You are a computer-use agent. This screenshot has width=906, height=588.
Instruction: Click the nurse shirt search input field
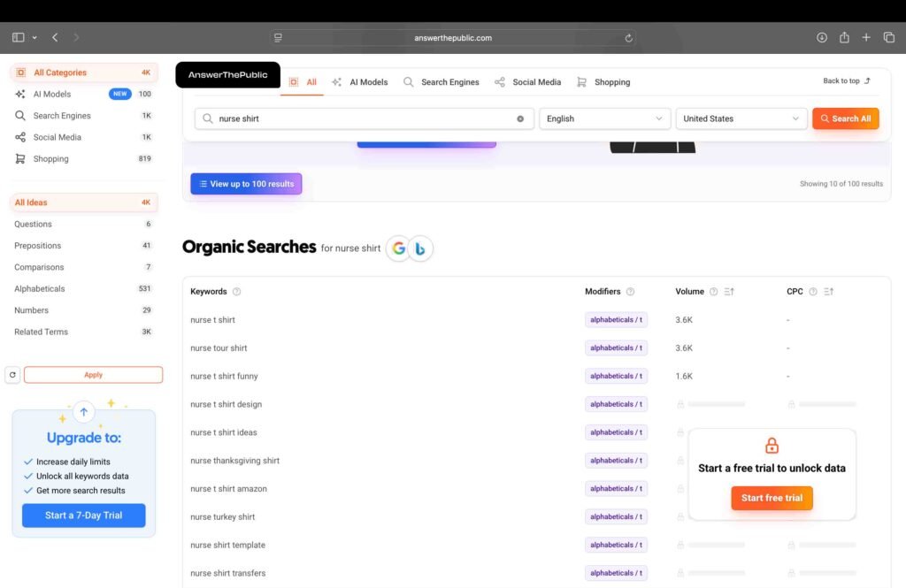363,118
